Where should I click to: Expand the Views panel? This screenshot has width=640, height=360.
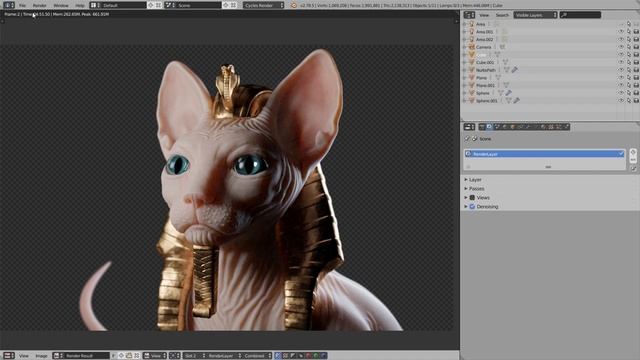(466, 198)
